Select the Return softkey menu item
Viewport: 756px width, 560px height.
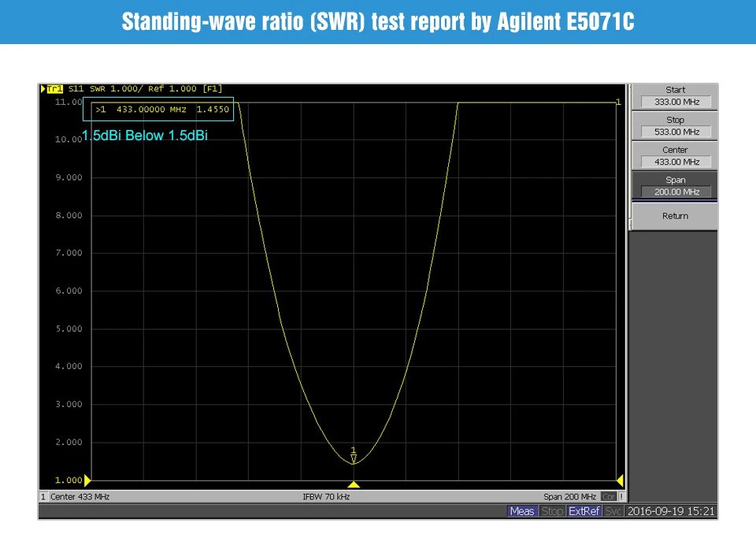pyautogui.click(x=674, y=216)
